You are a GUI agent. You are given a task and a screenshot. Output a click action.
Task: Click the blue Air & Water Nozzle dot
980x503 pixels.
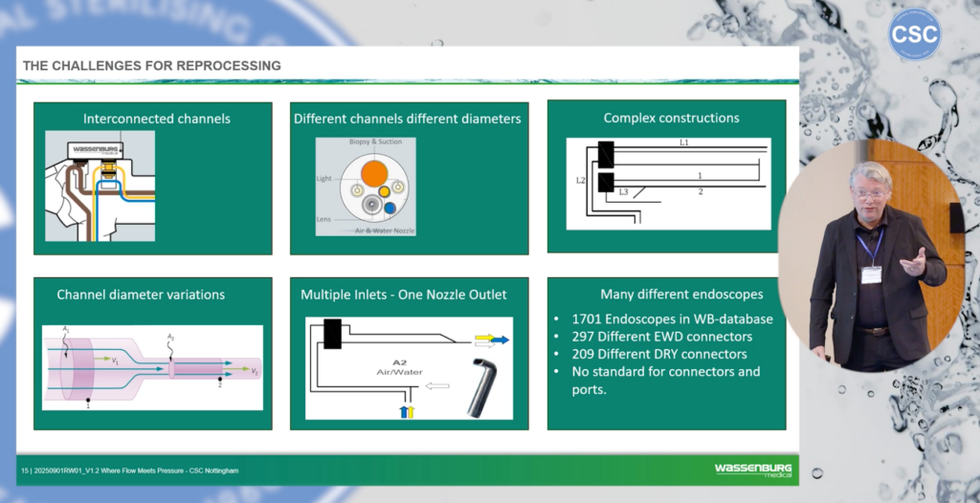tap(390, 208)
